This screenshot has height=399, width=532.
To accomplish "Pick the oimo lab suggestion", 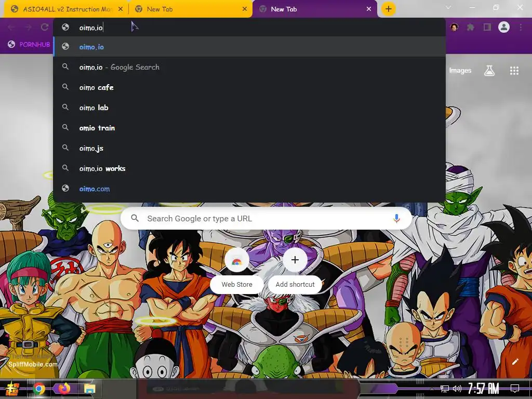I will [x=249, y=108].
